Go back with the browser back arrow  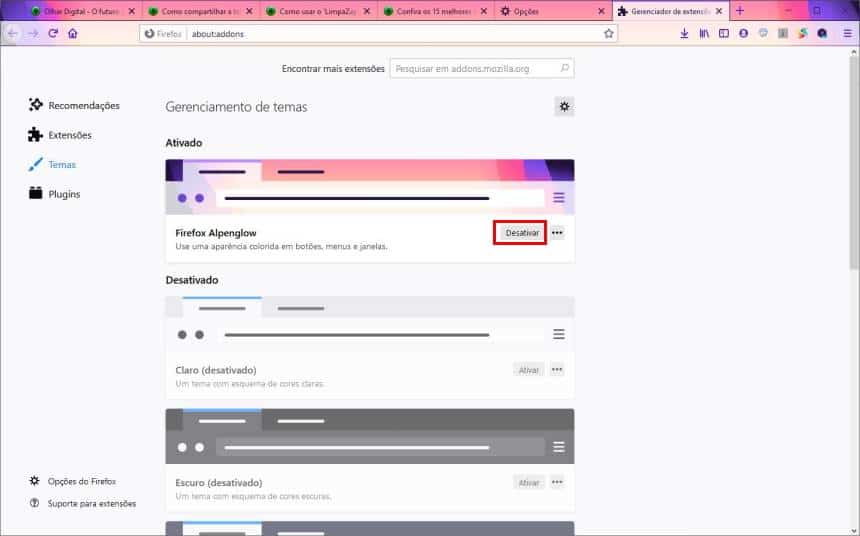(x=12, y=33)
